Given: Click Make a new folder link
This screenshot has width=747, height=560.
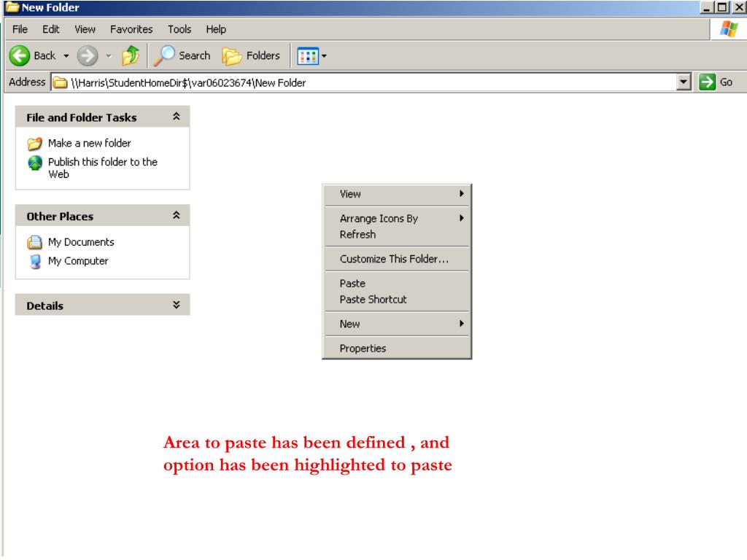Looking at the screenshot, I should pyautogui.click(x=89, y=143).
